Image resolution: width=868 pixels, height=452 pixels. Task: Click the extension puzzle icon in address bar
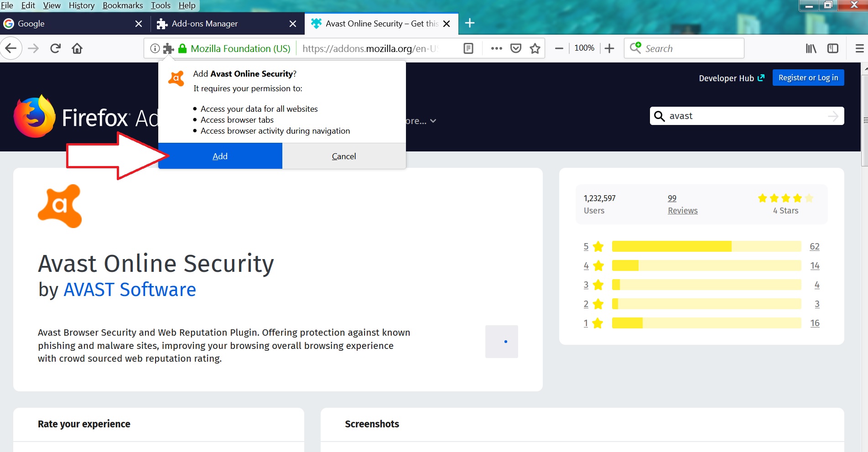169,48
